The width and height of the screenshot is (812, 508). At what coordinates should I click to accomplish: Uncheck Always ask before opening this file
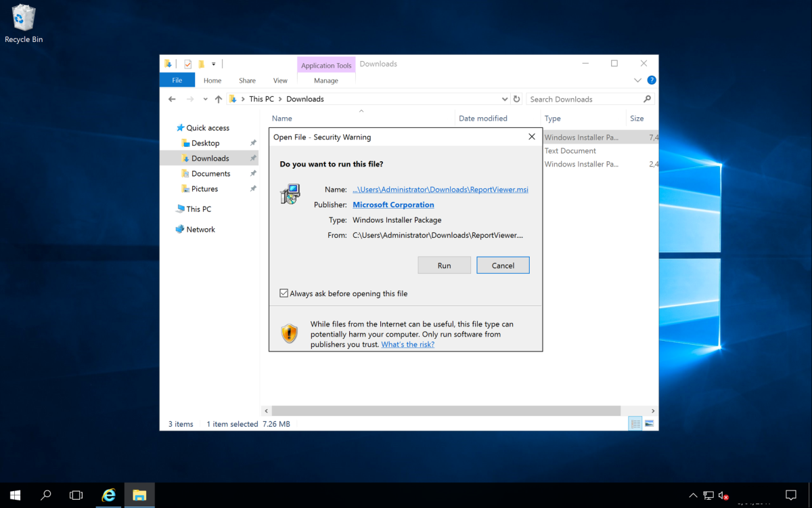click(284, 293)
